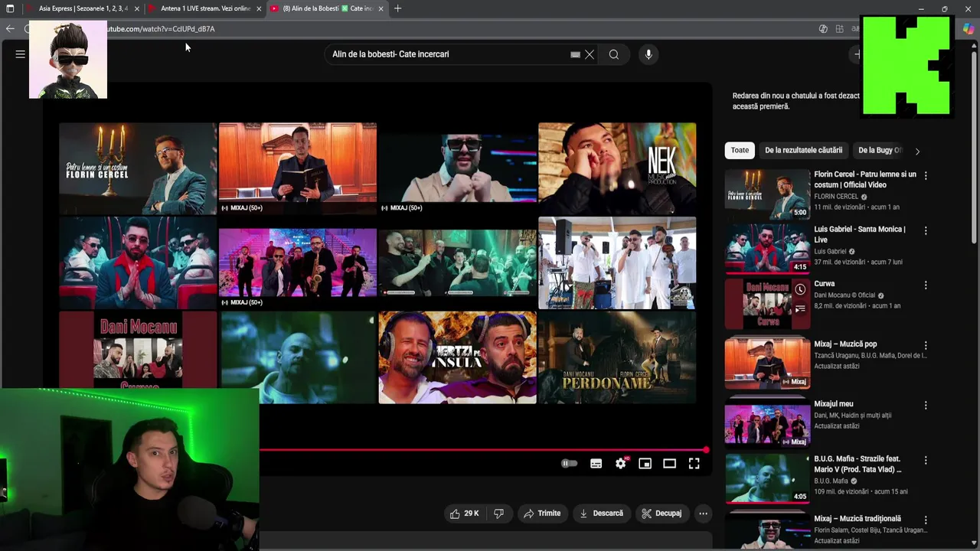Click the search magnifier button
The width and height of the screenshot is (980, 551).
614,54
